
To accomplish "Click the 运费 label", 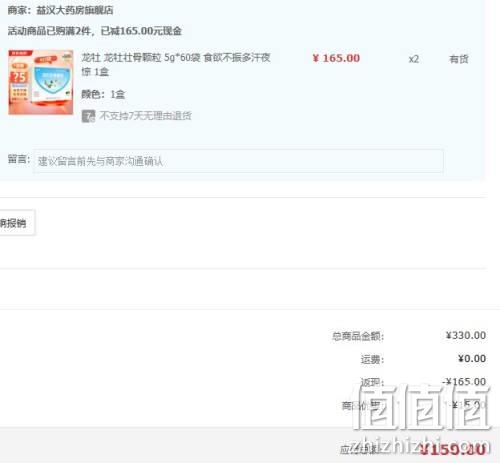I will (x=372, y=359).
